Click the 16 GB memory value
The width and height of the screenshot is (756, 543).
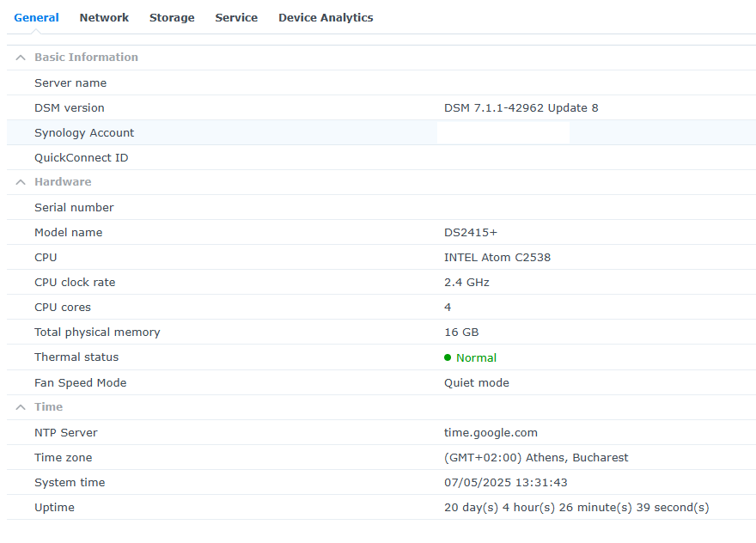(x=461, y=333)
